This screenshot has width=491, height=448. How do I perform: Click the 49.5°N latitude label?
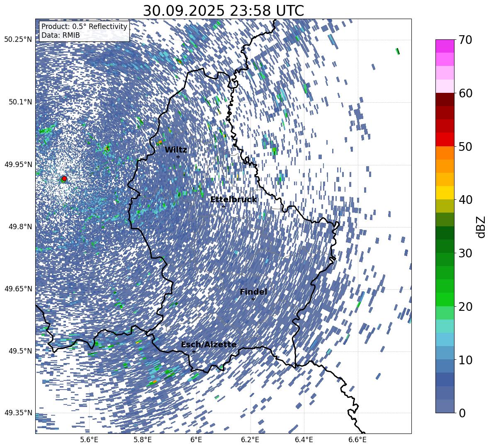(x=20, y=351)
